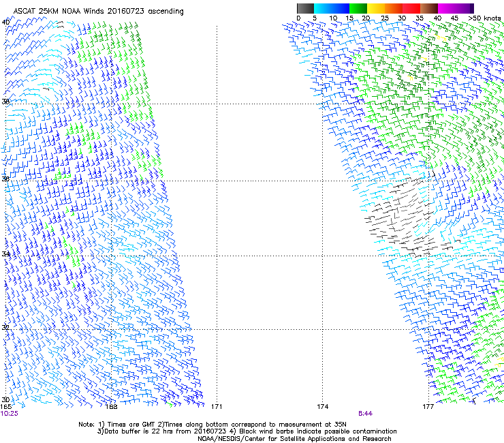Click the brown 35-40 knots color bar segment

429,8
